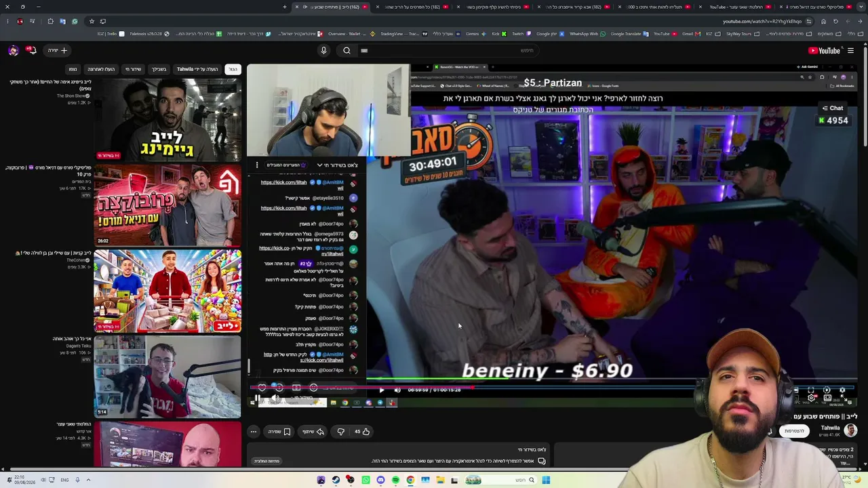Open the supermarket shopping live video thumbnail
Screen dimensions: 868x488
click(167, 291)
